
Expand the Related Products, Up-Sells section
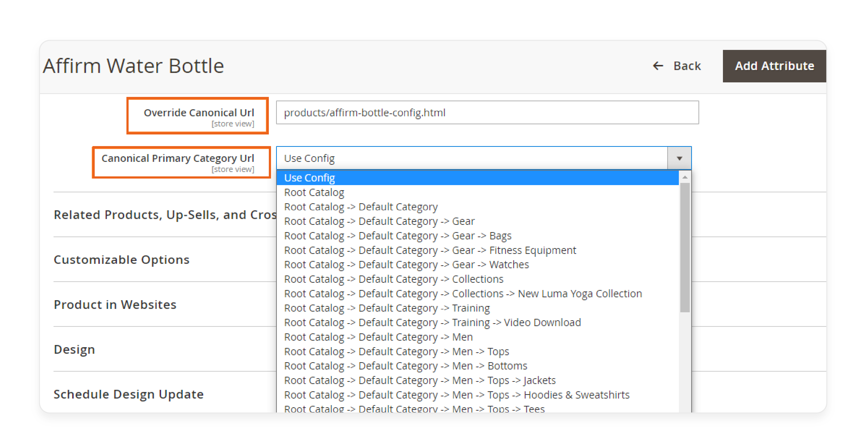(165, 215)
